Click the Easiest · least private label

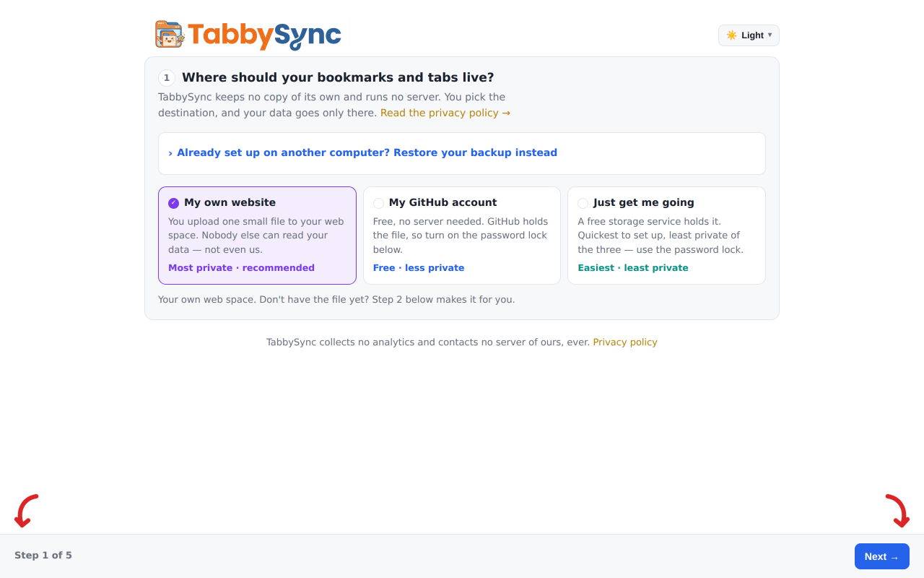click(633, 267)
